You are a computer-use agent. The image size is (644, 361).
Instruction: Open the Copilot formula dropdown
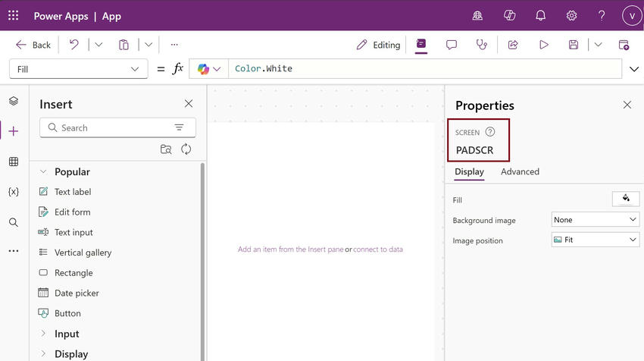pos(209,69)
